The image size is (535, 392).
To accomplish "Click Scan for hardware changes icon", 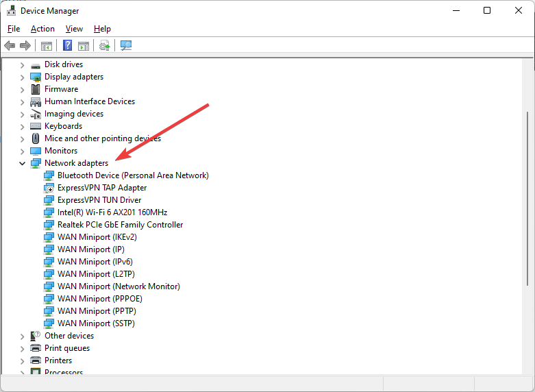I will 126,45.
